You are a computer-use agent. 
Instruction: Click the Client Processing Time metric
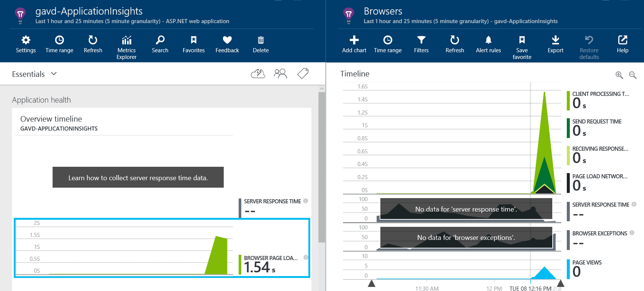tap(598, 101)
